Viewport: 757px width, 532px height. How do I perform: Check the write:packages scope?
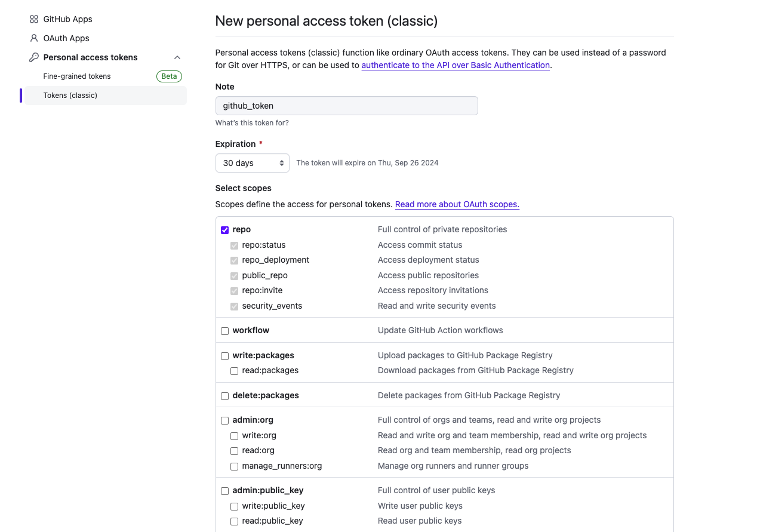(x=225, y=356)
